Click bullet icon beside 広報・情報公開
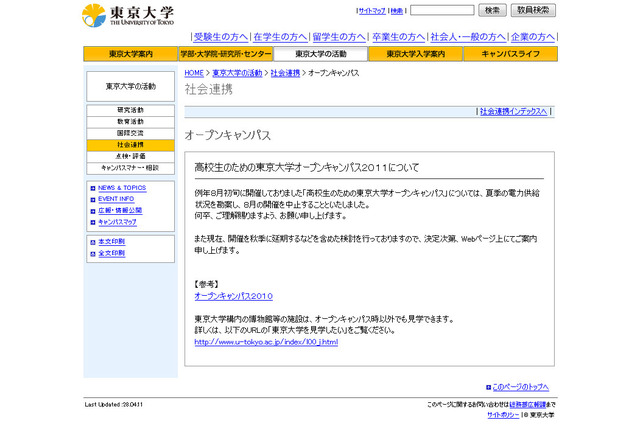This screenshot has width=640, height=426. click(x=93, y=211)
